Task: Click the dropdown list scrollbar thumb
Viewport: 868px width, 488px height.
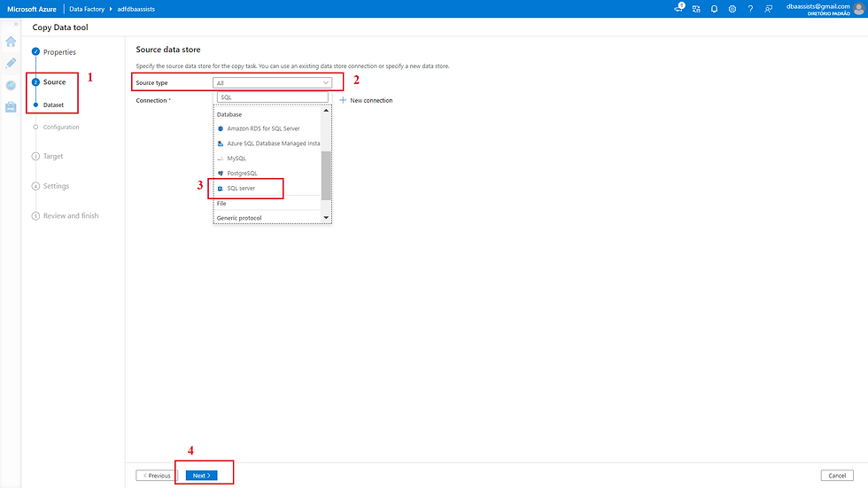Action: click(326, 174)
